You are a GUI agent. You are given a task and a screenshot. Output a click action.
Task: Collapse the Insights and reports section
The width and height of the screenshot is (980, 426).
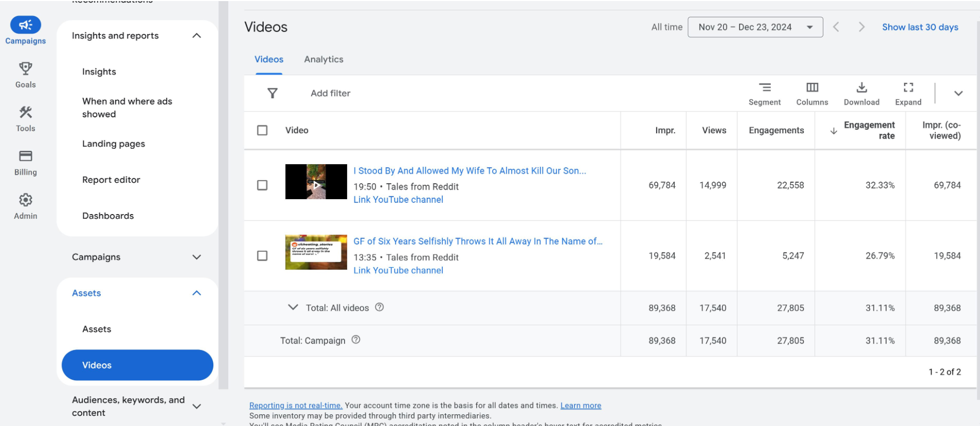196,36
